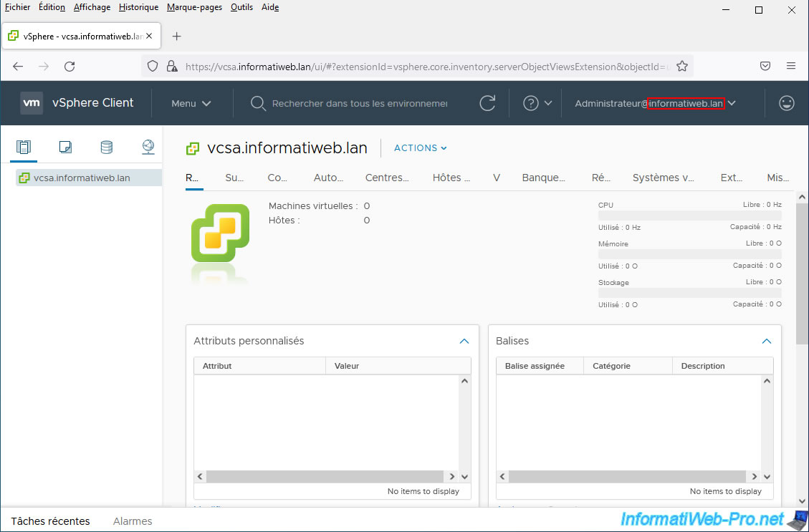Viewport: 809px width, 532px height.
Task: Switch to the Hôtes ... tab
Action: pyautogui.click(x=451, y=178)
